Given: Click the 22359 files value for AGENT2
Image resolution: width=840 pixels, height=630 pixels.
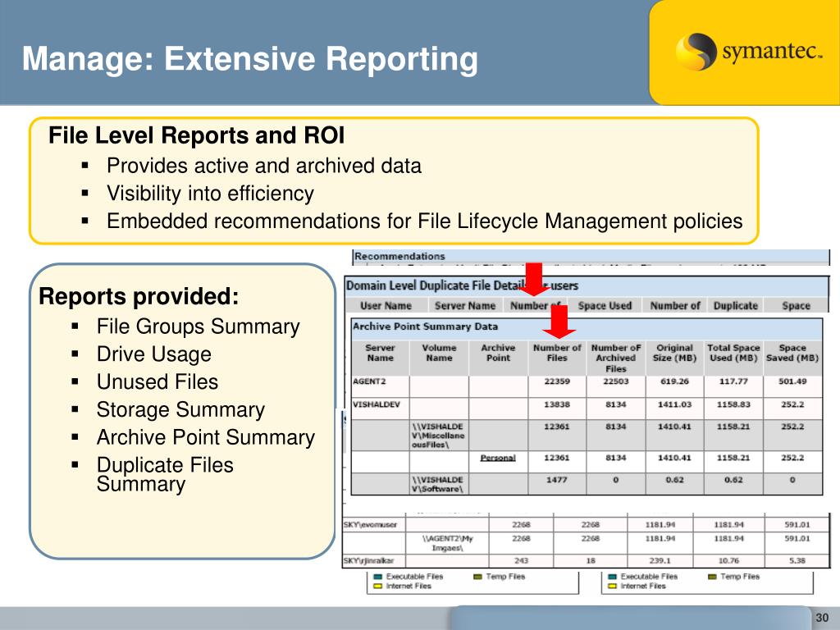Looking at the screenshot, I should [x=557, y=381].
